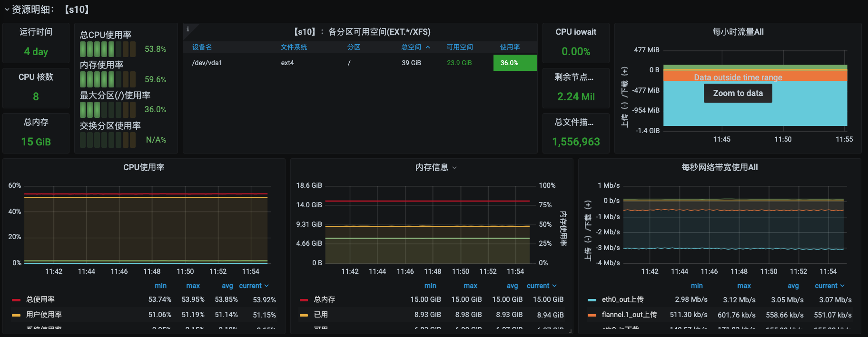Sort 内存信息 legend by max

pyautogui.click(x=470, y=286)
